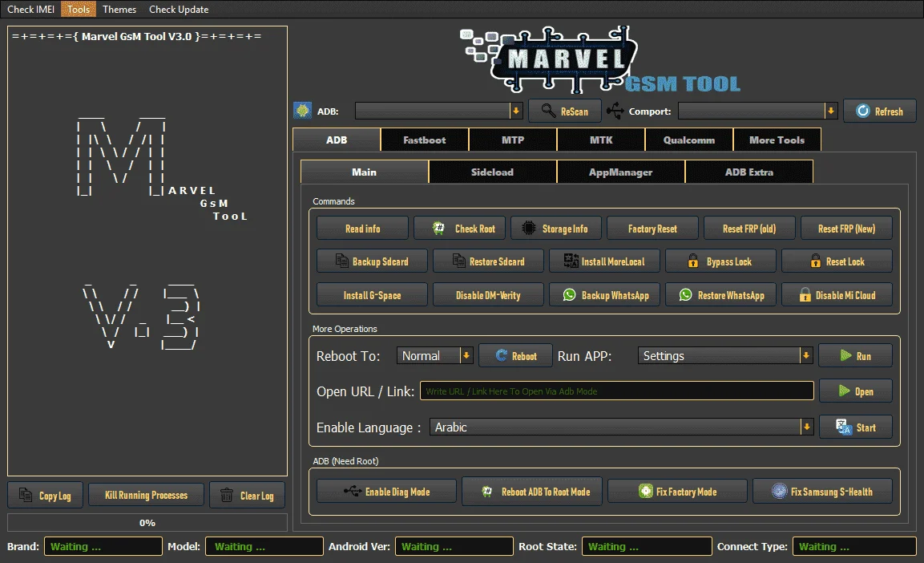This screenshot has width=924, height=563.
Task: Click the Android ADB icon
Action: [302, 111]
